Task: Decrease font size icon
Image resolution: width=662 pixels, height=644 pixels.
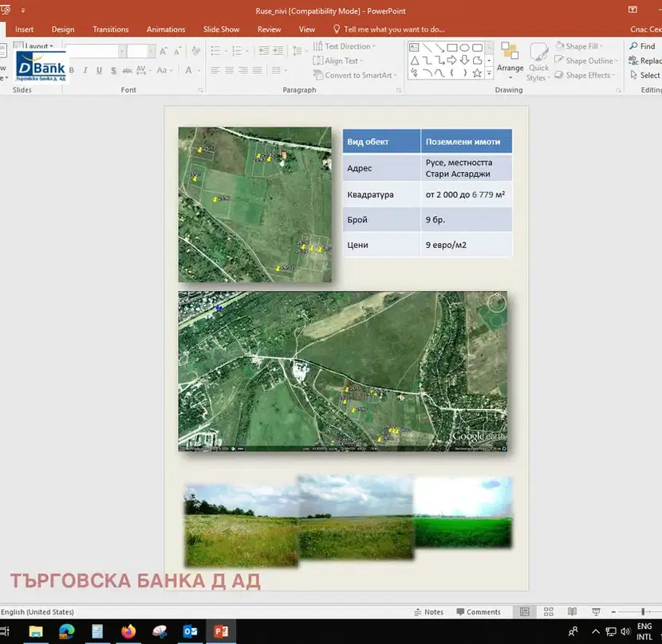Action: [178, 52]
